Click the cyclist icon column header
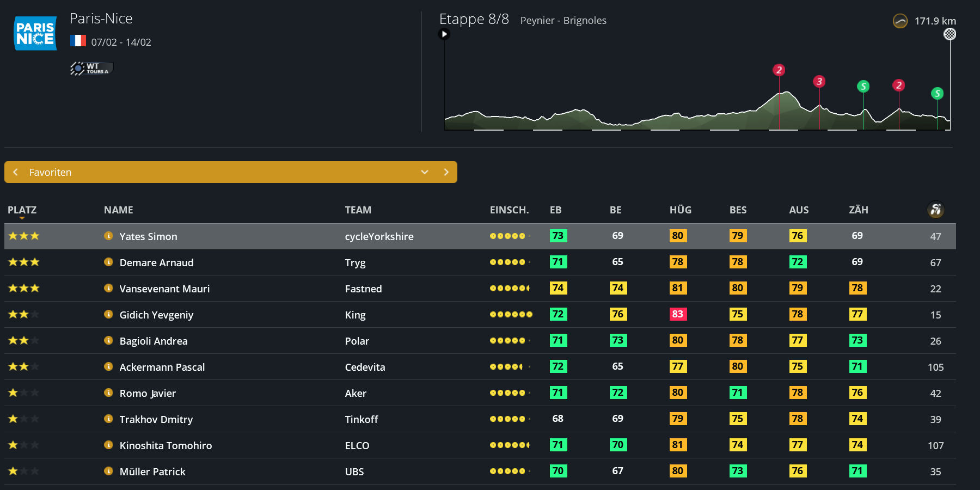Viewport: 980px width, 490px height. pyautogui.click(x=935, y=210)
